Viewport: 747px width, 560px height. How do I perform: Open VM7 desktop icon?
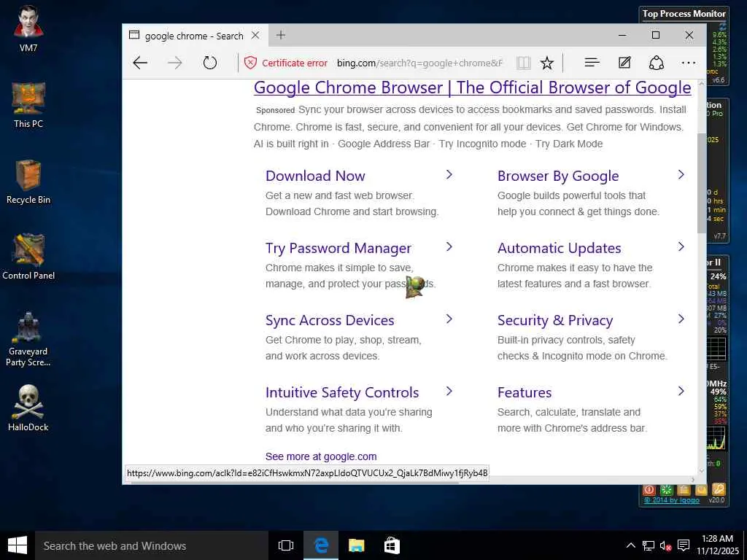[28, 28]
